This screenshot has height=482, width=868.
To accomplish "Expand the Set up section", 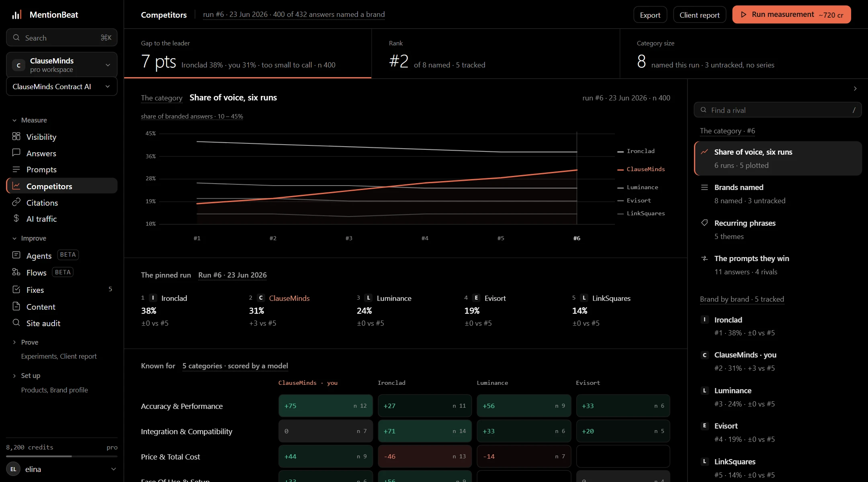I will (x=26, y=376).
